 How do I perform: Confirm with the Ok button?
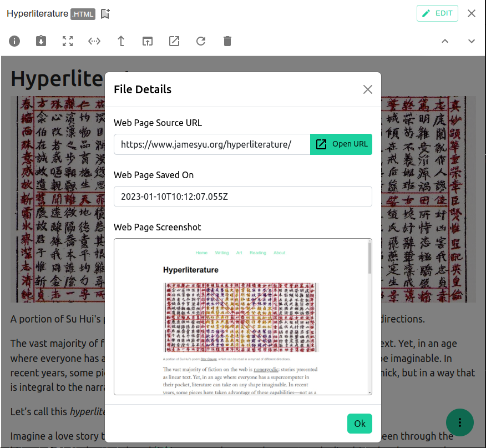(x=360, y=423)
